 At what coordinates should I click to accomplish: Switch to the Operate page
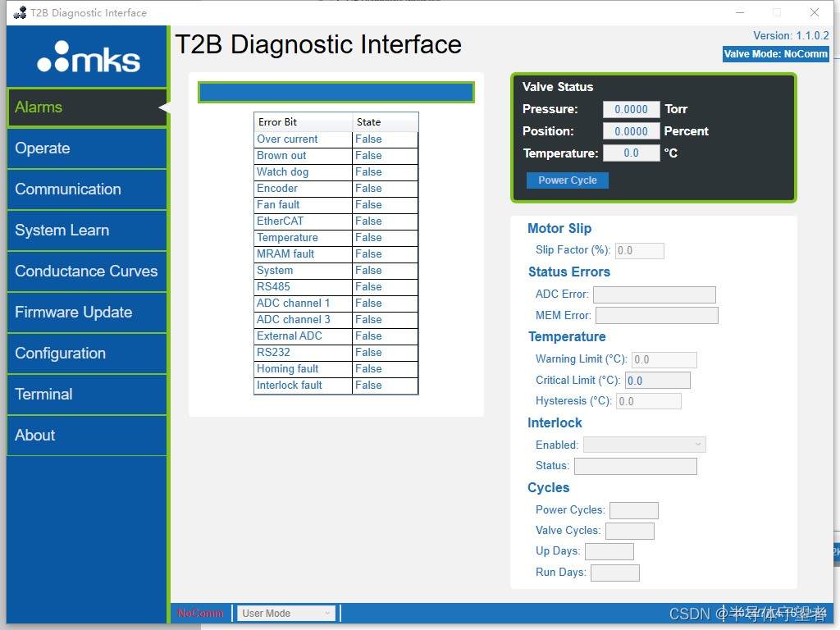point(87,148)
